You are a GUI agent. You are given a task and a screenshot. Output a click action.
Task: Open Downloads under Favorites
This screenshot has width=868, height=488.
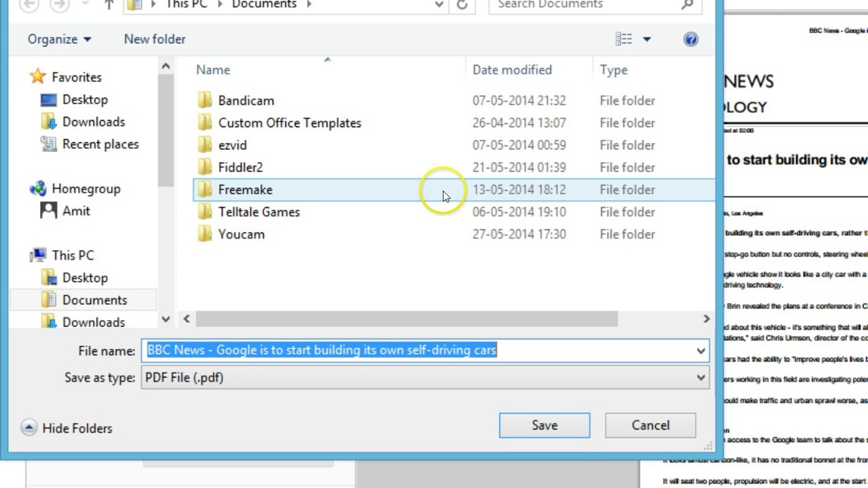pyautogui.click(x=94, y=122)
